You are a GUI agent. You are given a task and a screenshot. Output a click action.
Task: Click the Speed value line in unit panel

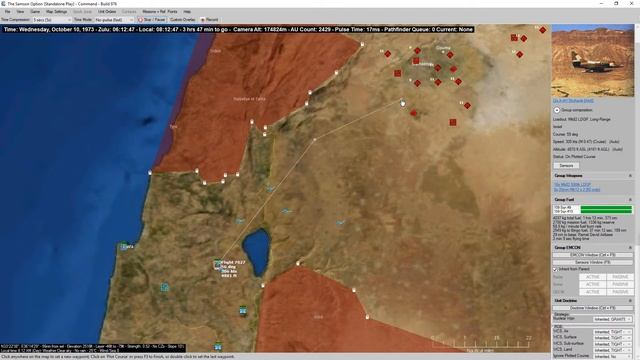click(x=586, y=142)
